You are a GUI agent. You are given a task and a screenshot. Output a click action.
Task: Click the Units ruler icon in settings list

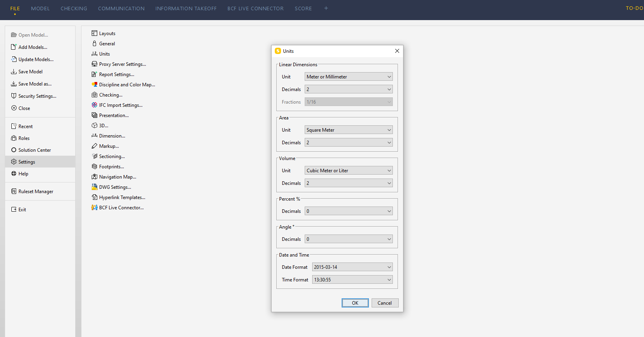click(94, 54)
